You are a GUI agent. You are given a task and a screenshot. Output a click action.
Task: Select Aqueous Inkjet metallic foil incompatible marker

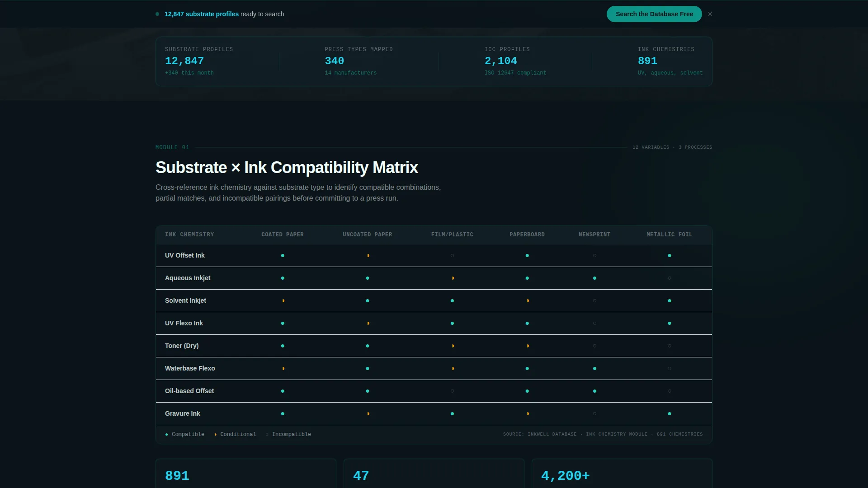(670, 278)
